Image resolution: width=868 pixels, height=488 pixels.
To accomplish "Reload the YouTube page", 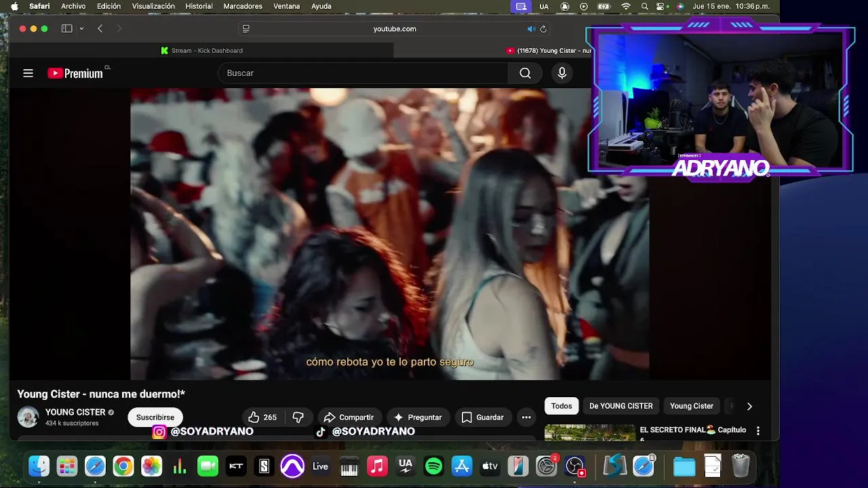I will pos(543,29).
